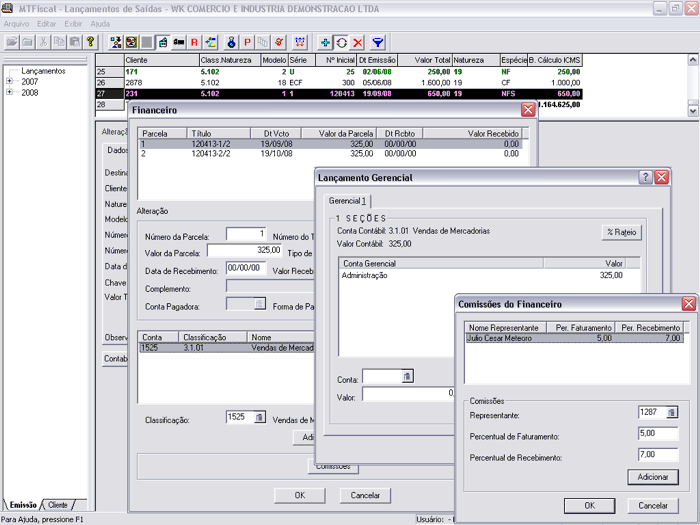The image size is (700, 525).
Task: Click the lookup icon next to Classificação field
Action: coord(260,417)
